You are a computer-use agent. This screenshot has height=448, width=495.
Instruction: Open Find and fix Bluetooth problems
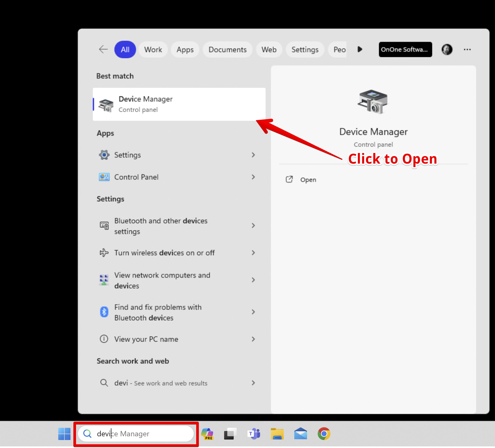(x=177, y=312)
